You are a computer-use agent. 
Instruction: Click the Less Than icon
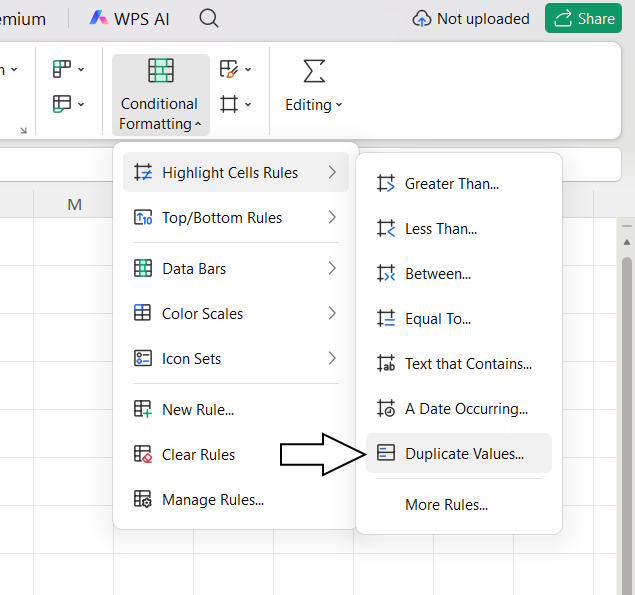(x=386, y=228)
